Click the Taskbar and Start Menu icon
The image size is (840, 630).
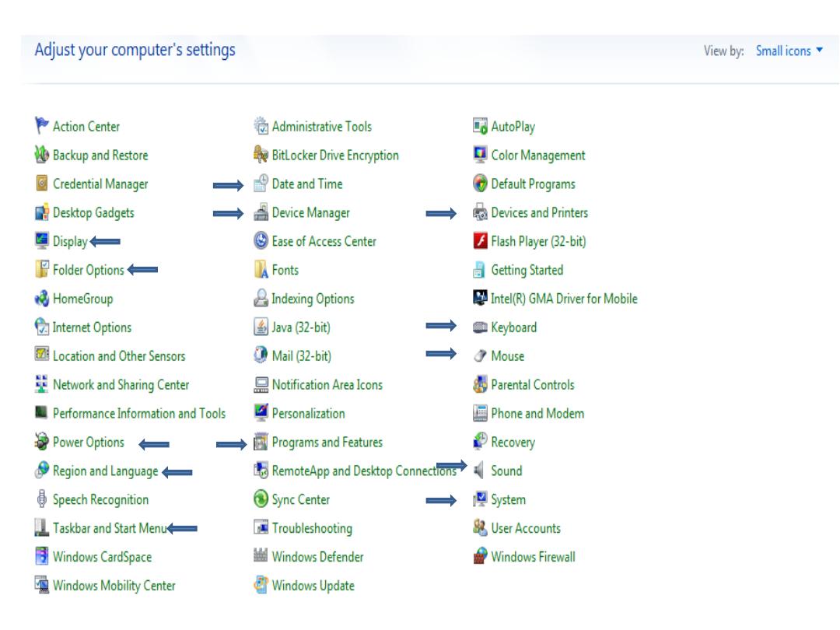click(41, 527)
